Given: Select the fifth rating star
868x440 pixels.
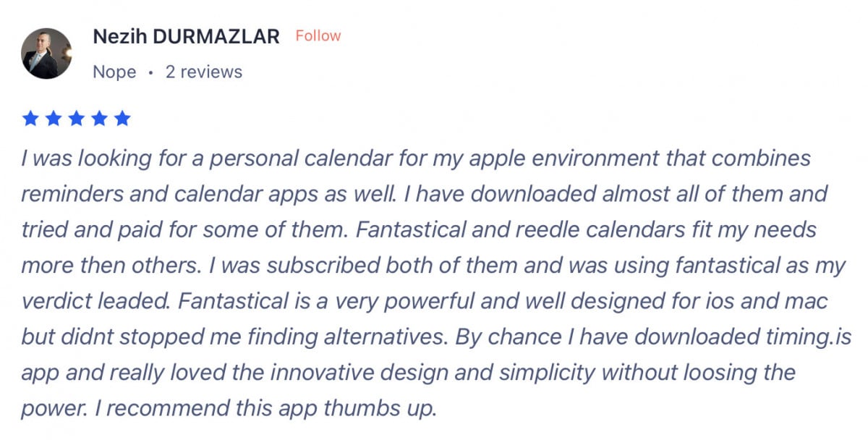Looking at the screenshot, I should click(x=123, y=119).
